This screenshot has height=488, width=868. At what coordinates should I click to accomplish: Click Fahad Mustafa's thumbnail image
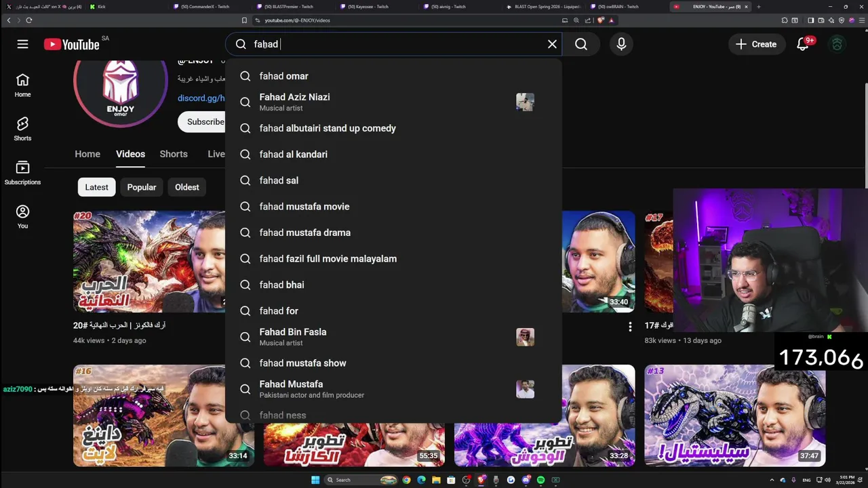(525, 389)
